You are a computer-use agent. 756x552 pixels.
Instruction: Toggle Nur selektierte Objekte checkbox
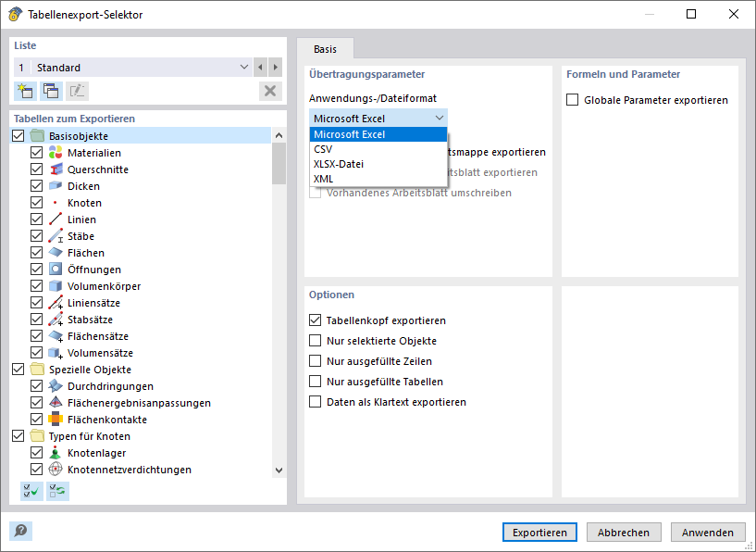pos(316,341)
